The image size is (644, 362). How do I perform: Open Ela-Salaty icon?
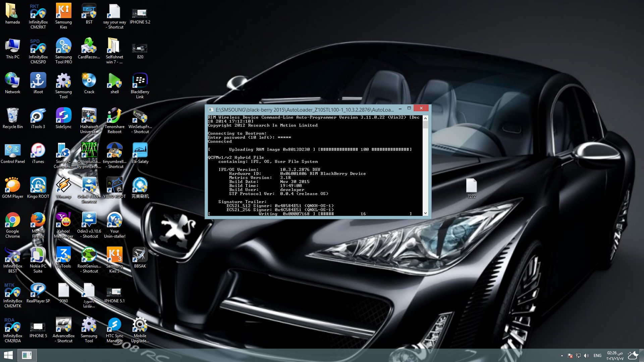coord(140,154)
